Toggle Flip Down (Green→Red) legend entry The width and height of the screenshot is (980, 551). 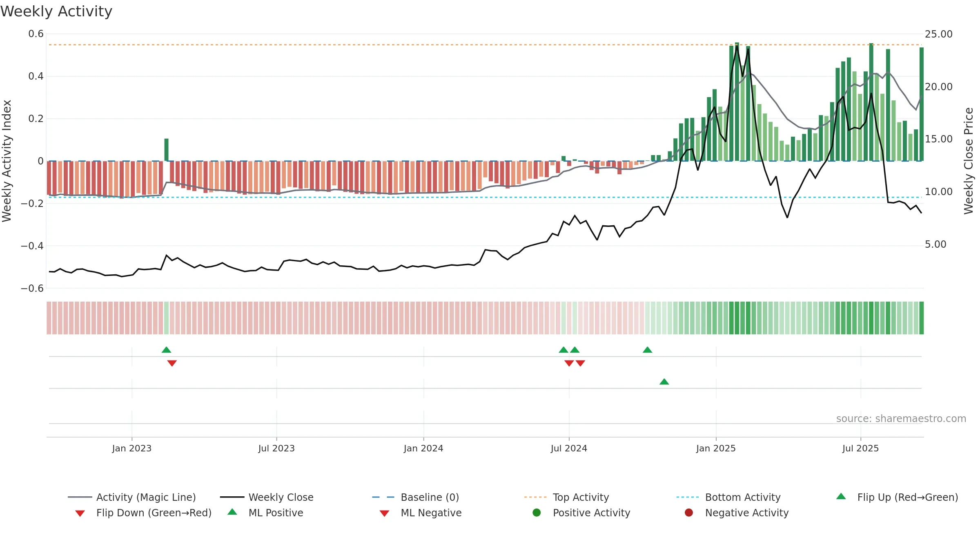pyautogui.click(x=143, y=513)
